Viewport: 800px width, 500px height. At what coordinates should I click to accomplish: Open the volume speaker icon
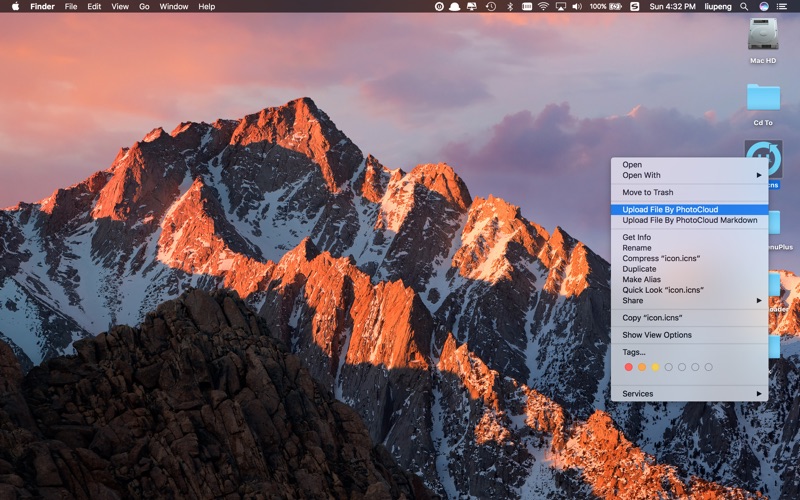[577, 7]
